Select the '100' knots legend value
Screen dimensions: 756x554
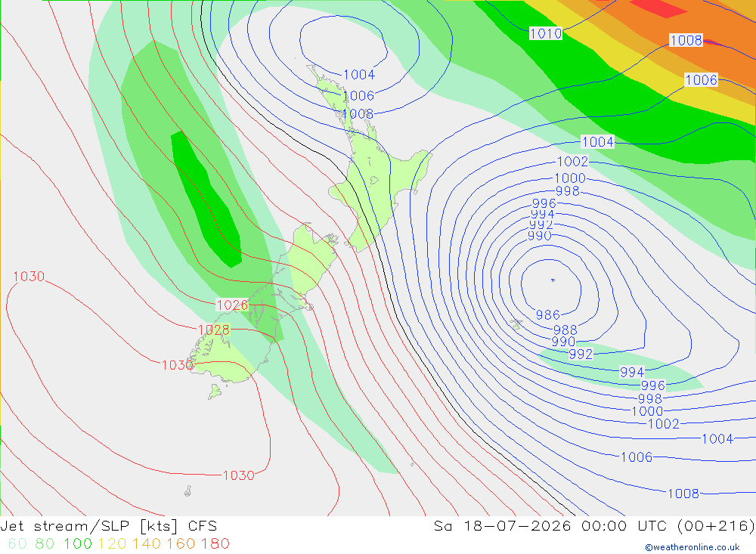point(78,544)
